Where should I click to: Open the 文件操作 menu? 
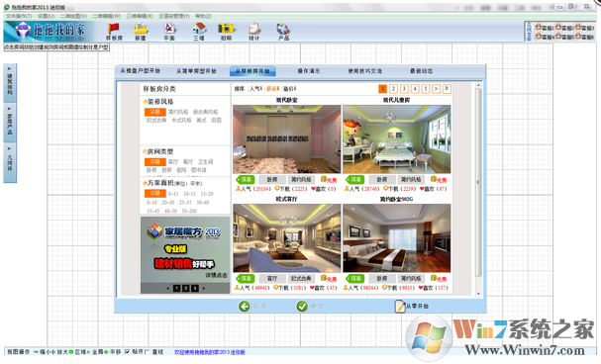[x=19, y=16]
